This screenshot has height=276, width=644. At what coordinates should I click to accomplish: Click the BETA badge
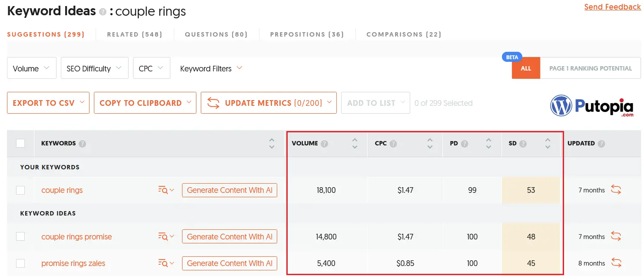click(512, 57)
